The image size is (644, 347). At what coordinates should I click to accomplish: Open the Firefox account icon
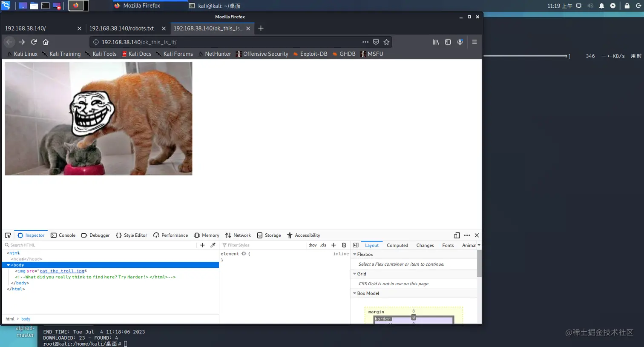coord(460,42)
